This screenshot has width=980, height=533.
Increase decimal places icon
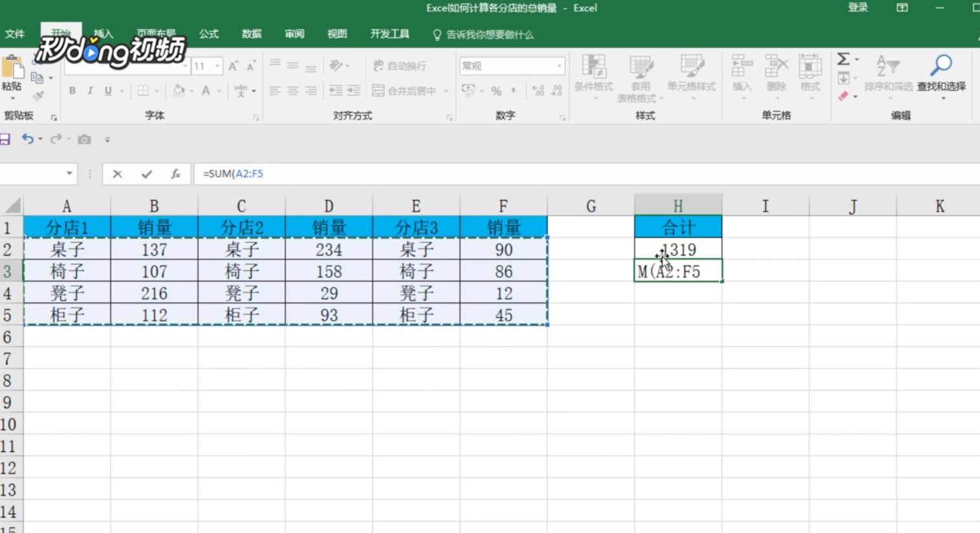pos(538,91)
